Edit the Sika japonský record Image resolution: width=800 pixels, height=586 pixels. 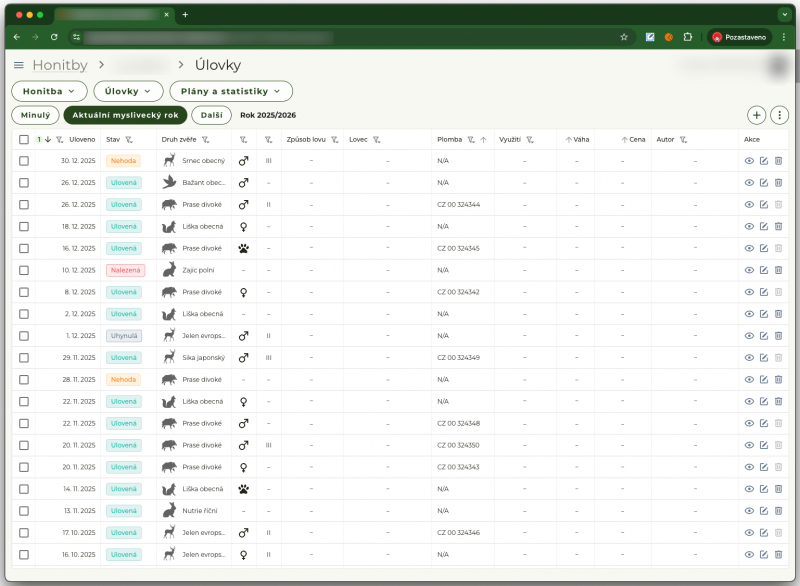coord(764,358)
